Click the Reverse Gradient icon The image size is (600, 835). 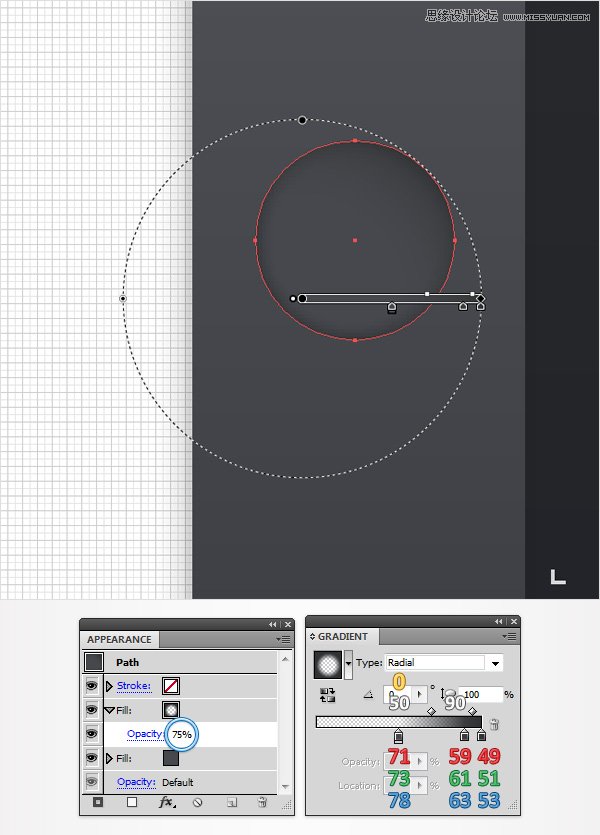pyautogui.click(x=327, y=695)
